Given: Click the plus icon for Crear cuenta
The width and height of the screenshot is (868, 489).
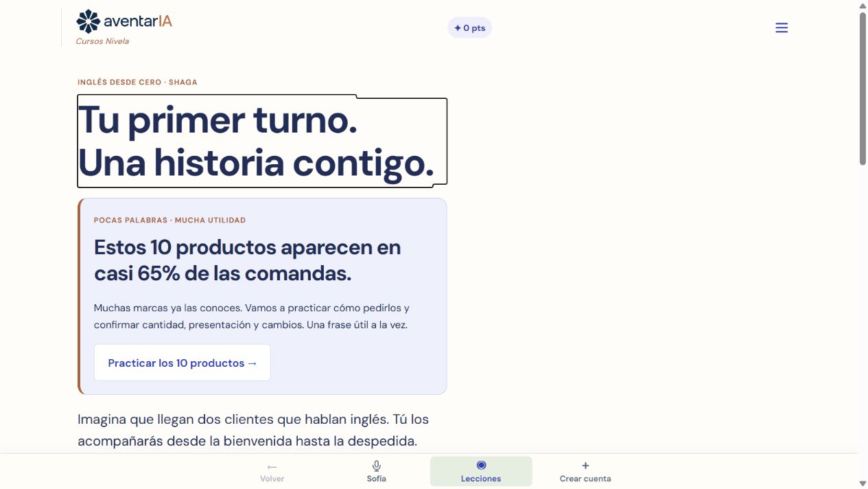Looking at the screenshot, I should tap(585, 466).
